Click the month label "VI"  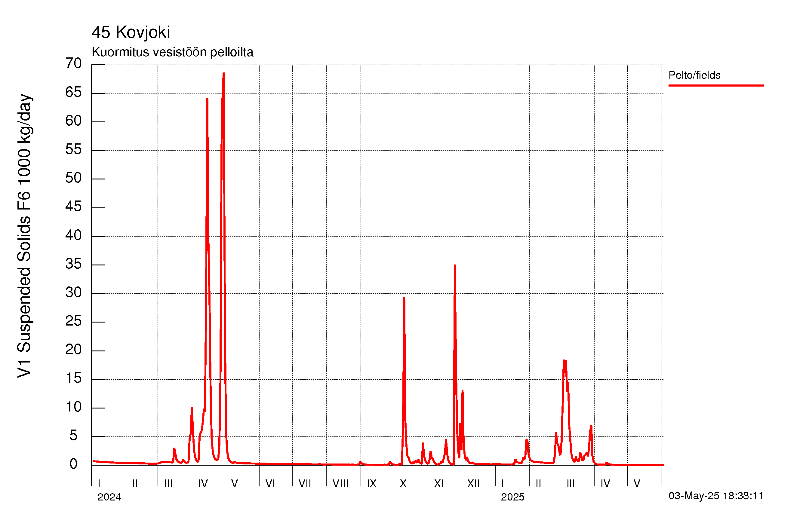[x=270, y=483]
